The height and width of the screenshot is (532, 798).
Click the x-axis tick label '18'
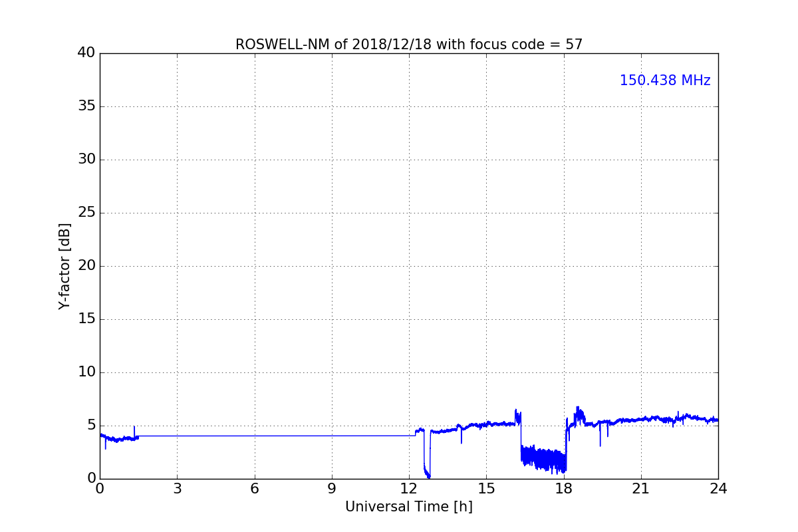pyautogui.click(x=564, y=488)
